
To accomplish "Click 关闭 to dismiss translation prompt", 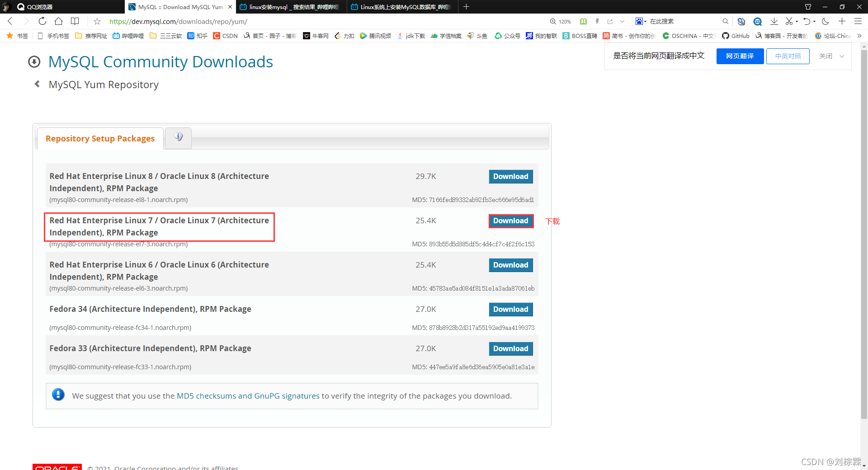I will pyautogui.click(x=826, y=56).
